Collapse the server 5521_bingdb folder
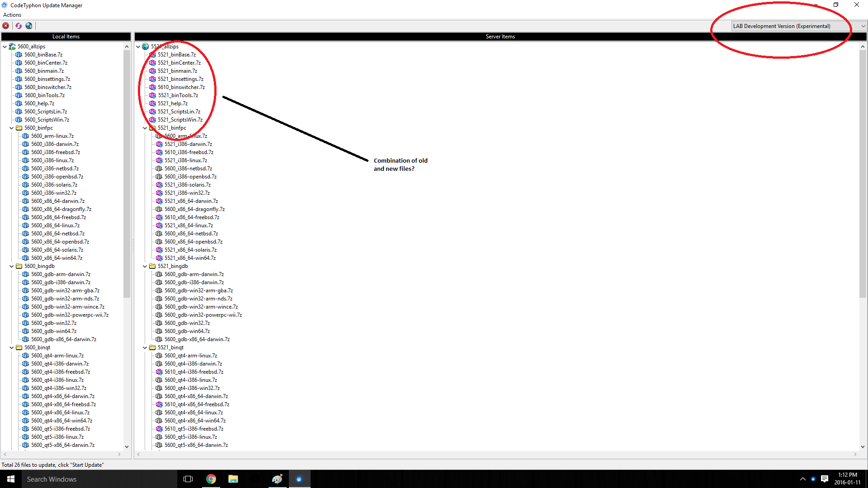The width and height of the screenshot is (868, 488). (145, 266)
